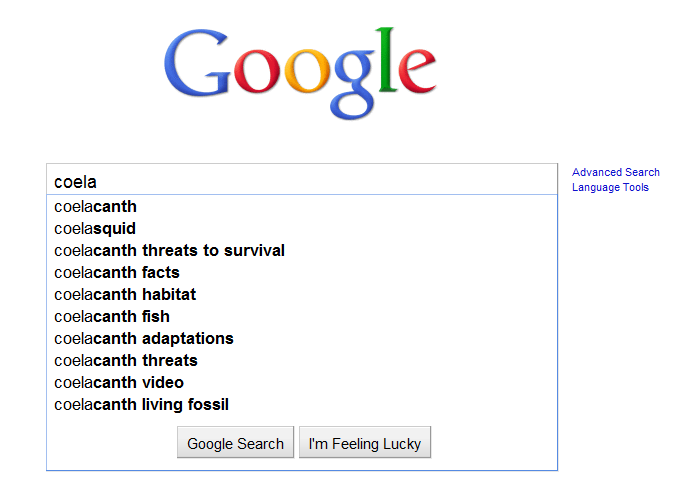694x489 pixels.
Task: Open the Advanced Search link
Action: point(616,172)
